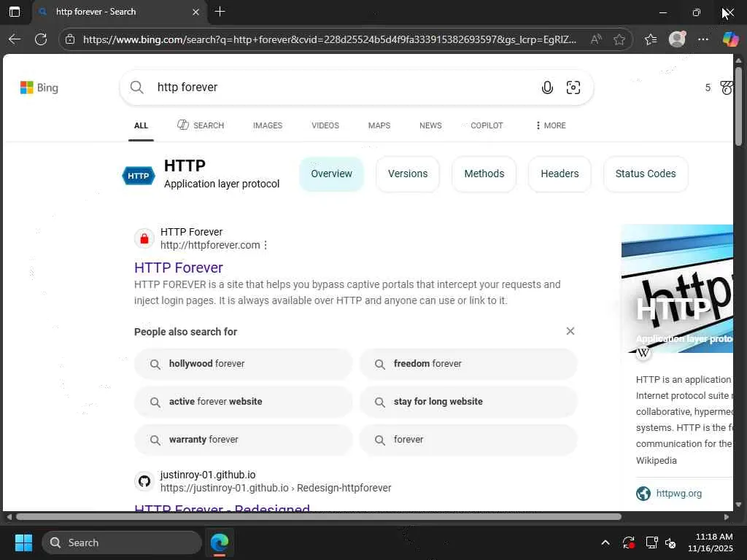Search for 'active forever website'

click(x=244, y=402)
